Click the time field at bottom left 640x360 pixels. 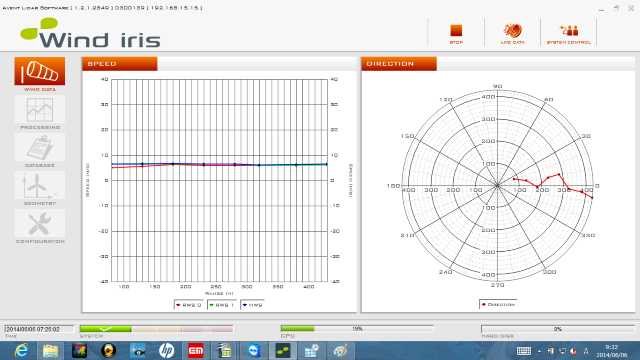coord(39,329)
